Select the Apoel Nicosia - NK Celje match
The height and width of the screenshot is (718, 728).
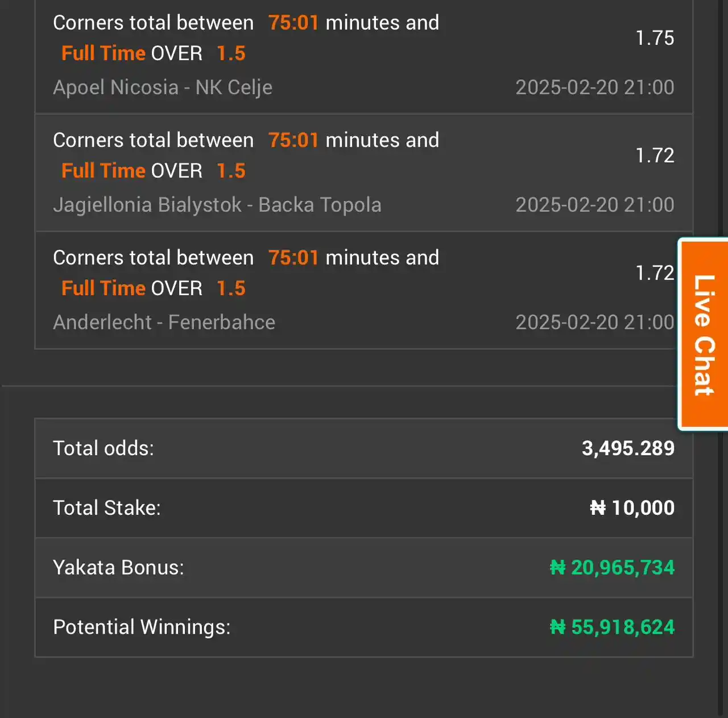163,88
